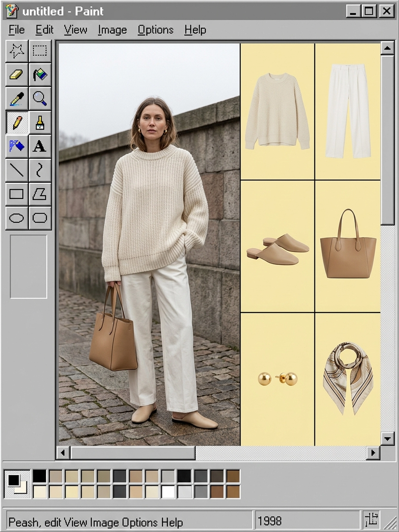
Task: Pick the dark brown swatch at top-right of palette
Action: (x=233, y=476)
